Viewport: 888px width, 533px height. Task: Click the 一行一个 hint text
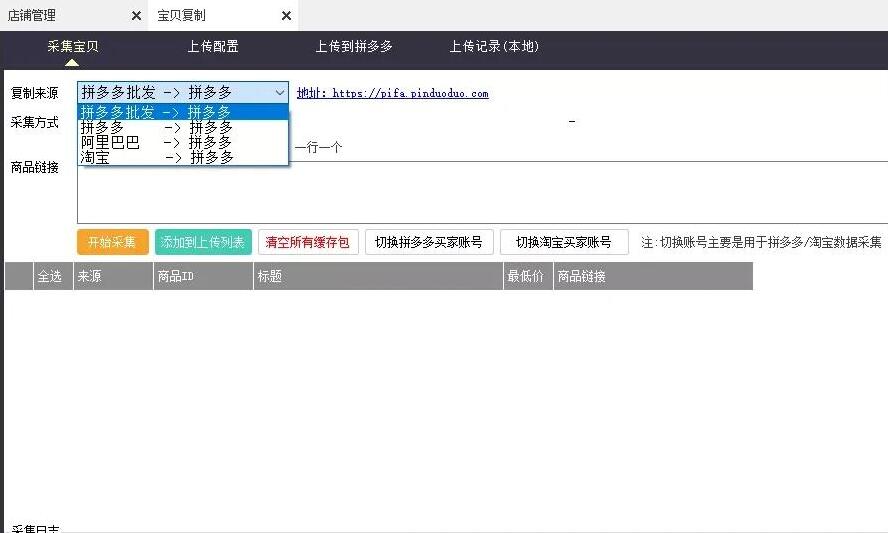(x=318, y=148)
